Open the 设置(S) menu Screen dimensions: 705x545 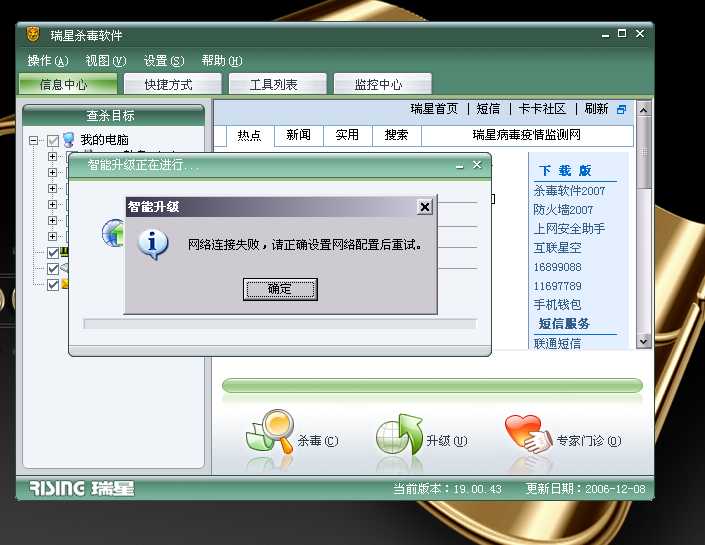(x=164, y=61)
